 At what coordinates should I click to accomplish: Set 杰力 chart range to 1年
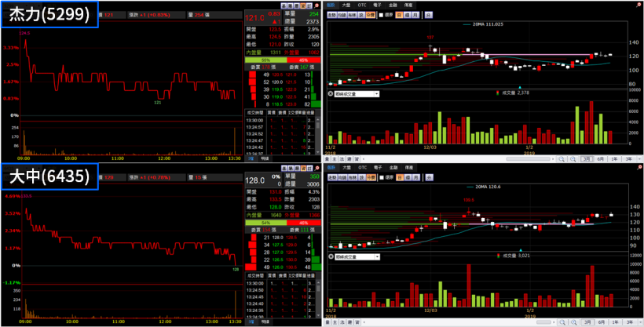pyautogui.click(x=614, y=158)
